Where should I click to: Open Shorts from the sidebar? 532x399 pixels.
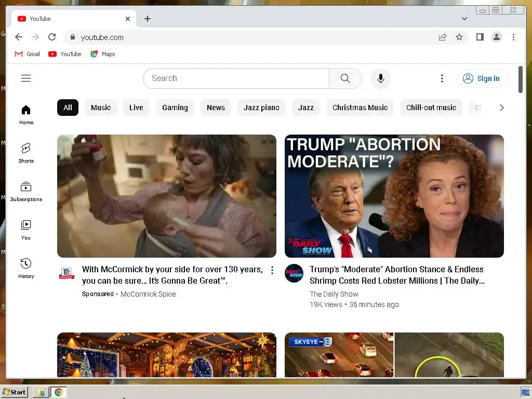pos(26,153)
